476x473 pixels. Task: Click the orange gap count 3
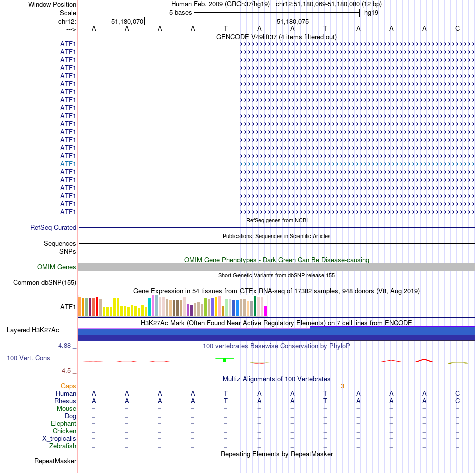point(342,386)
